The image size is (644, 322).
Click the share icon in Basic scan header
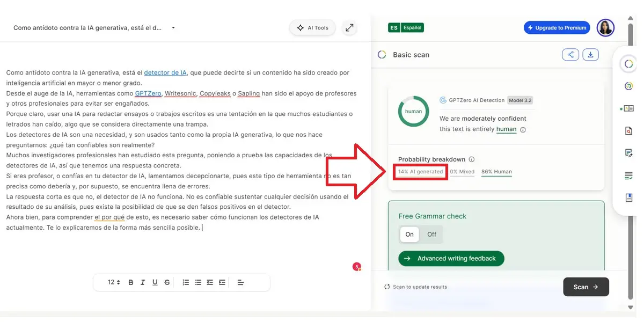570,55
